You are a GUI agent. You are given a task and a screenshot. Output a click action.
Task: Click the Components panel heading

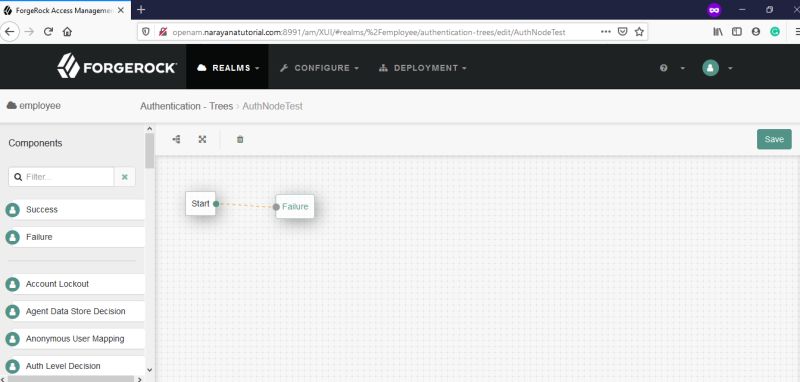[x=35, y=143]
